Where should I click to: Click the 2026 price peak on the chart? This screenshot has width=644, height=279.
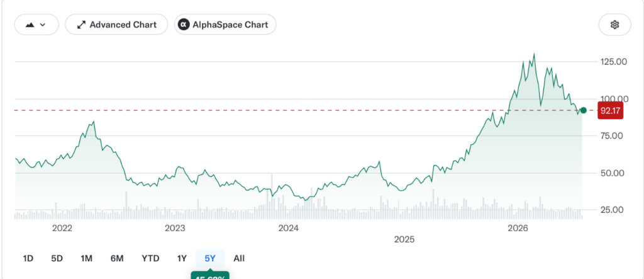(x=534, y=54)
